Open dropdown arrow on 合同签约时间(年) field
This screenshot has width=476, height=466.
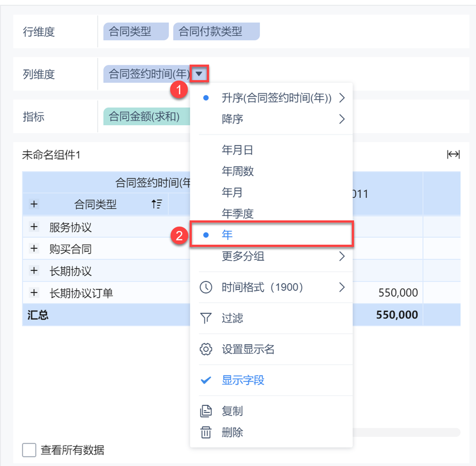[199, 74]
